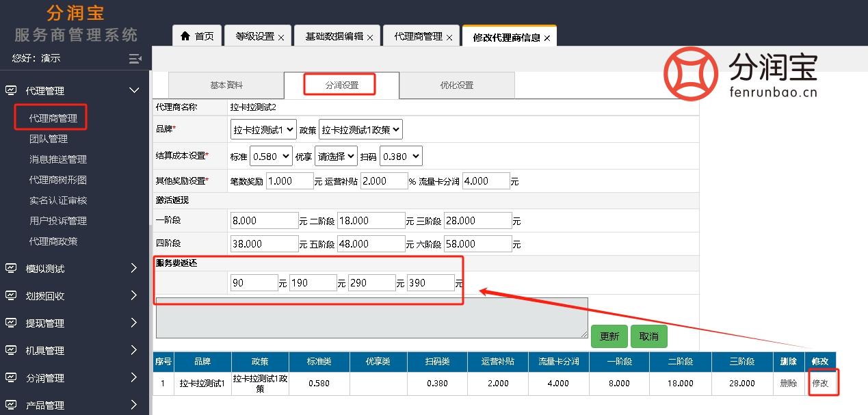Open 团队管理 in the sidebar
Image resolution: width=868 pixels, height=415 pixels.
click(x=49, y=139)
